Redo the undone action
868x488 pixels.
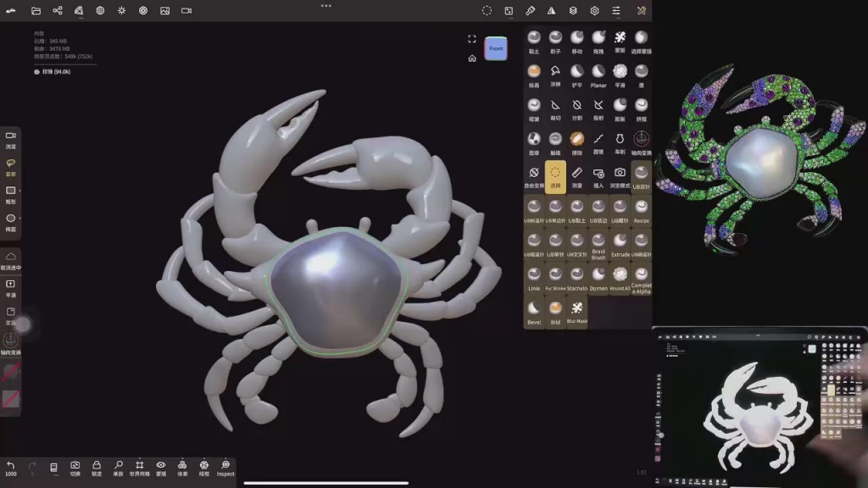coord(32,468)
